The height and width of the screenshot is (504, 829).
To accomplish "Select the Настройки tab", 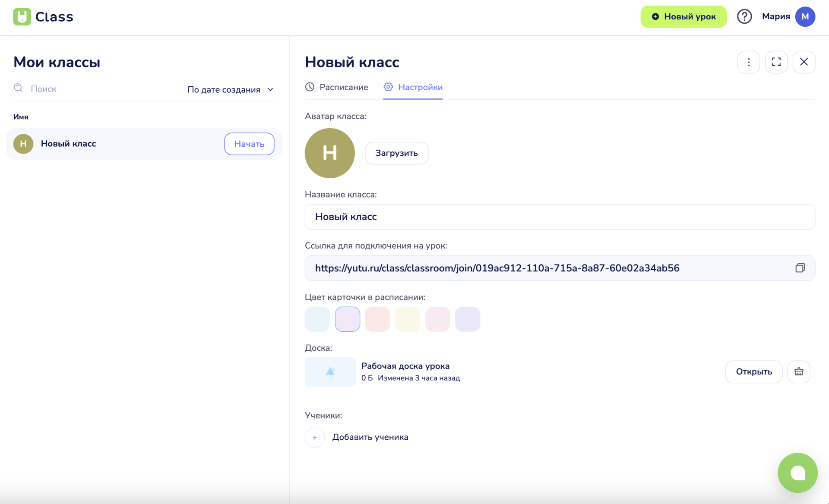I will (413, 88).
